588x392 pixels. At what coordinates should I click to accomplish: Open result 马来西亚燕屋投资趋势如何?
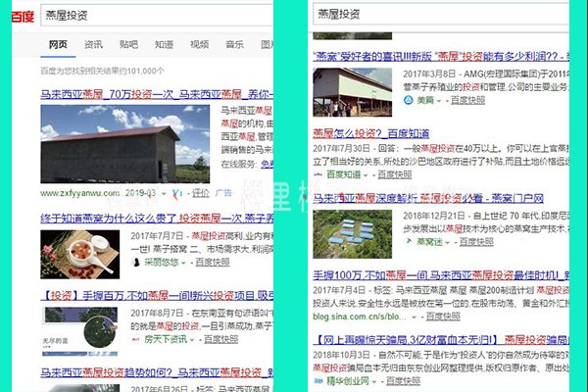157,372
